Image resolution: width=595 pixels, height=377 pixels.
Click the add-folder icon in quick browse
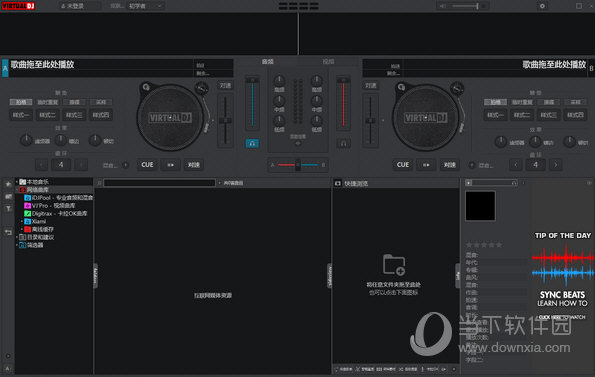394,265
